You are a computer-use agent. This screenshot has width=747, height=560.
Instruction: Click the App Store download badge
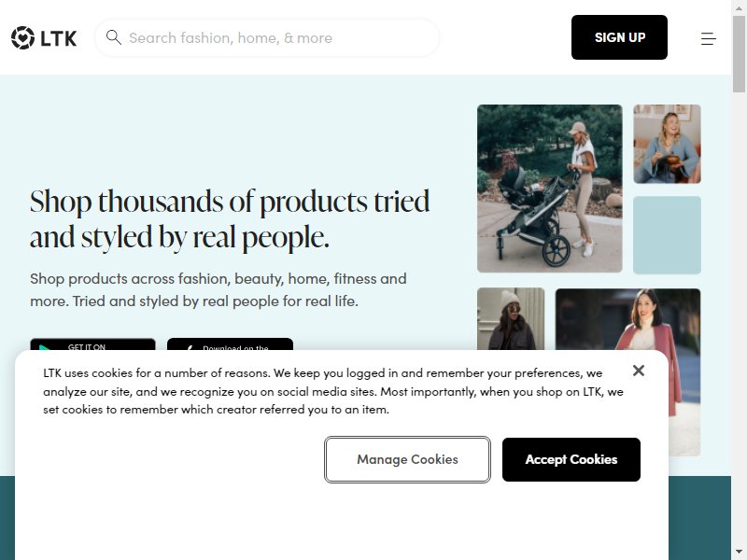(x=230, y=344)
